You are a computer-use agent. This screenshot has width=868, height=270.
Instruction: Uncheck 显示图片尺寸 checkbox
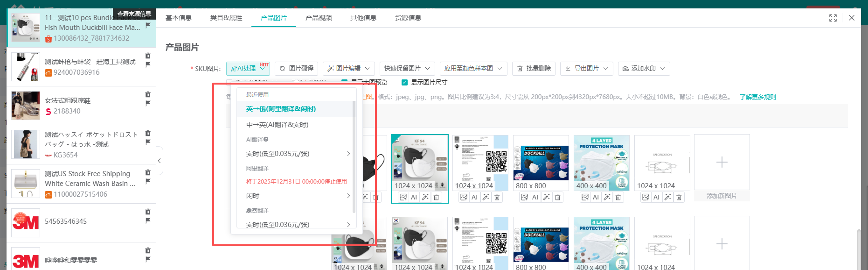pyautogui.click(x=404, y=82)
